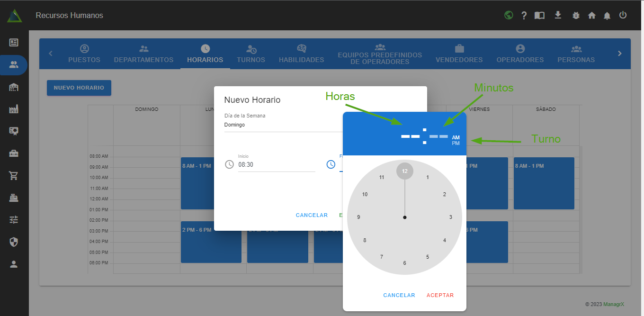Switch to the Turnos tab
This screenshot has height=316, width=644.
pos(251,54)
